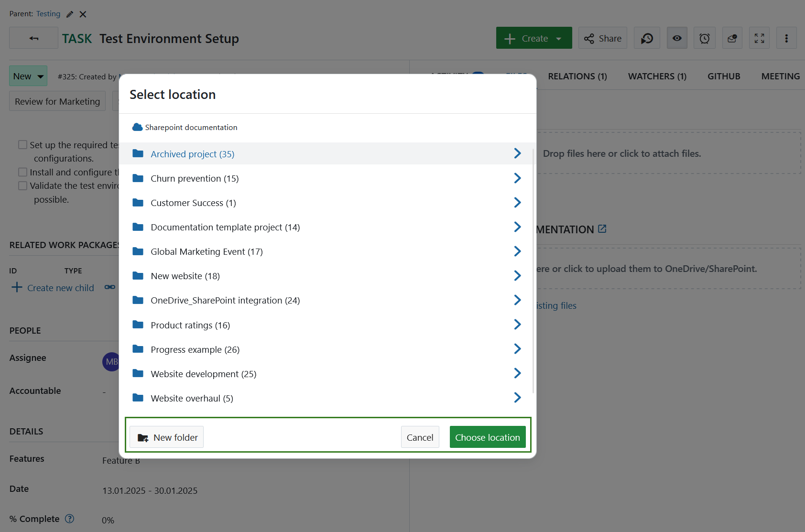Set a reminder via the alarm clock icon
This screenshot has height=532, width=805.
point(704,38)
